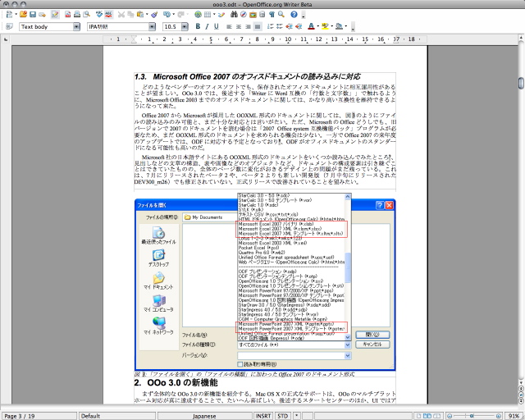
Task: Decrease paragraph indent
Action: 289,26
